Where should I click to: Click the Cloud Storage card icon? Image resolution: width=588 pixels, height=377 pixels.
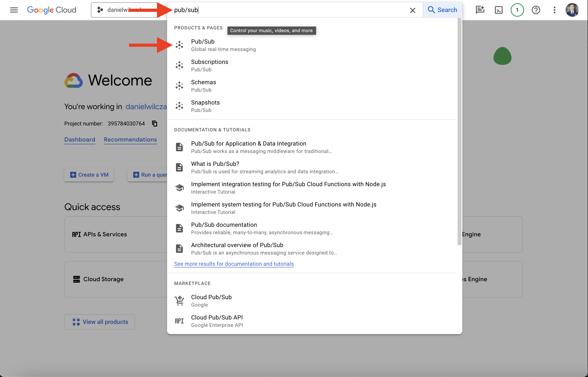pos(77,279)
